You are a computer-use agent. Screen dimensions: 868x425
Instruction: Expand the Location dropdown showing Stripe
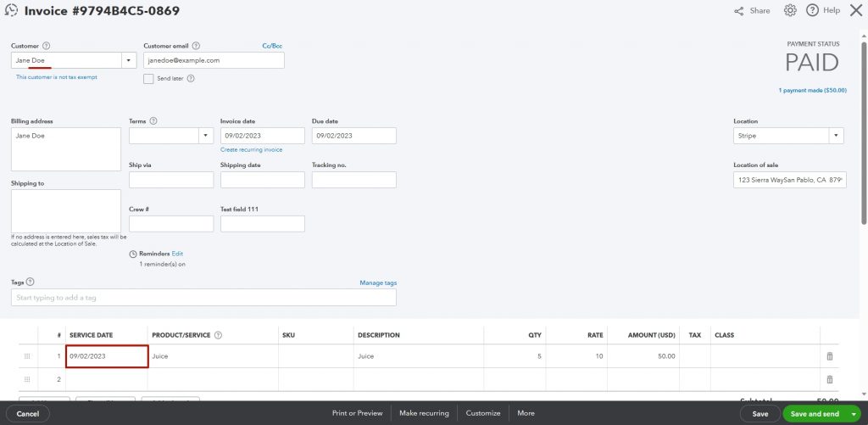coord(836,136)
